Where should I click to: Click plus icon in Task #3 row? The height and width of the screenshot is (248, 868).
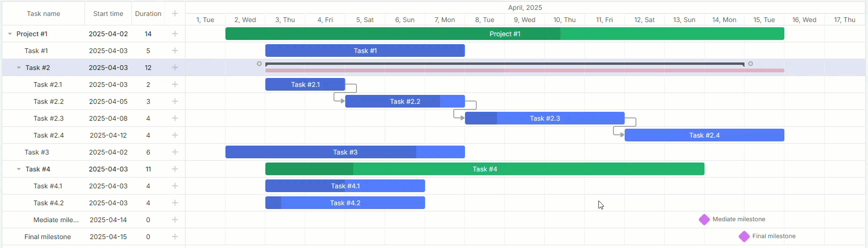coord(175,152)
